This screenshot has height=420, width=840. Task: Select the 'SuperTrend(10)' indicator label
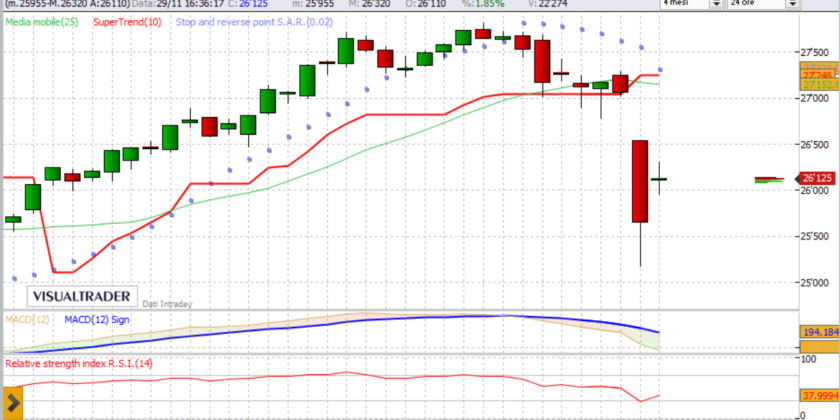click(x=127, y=22)
